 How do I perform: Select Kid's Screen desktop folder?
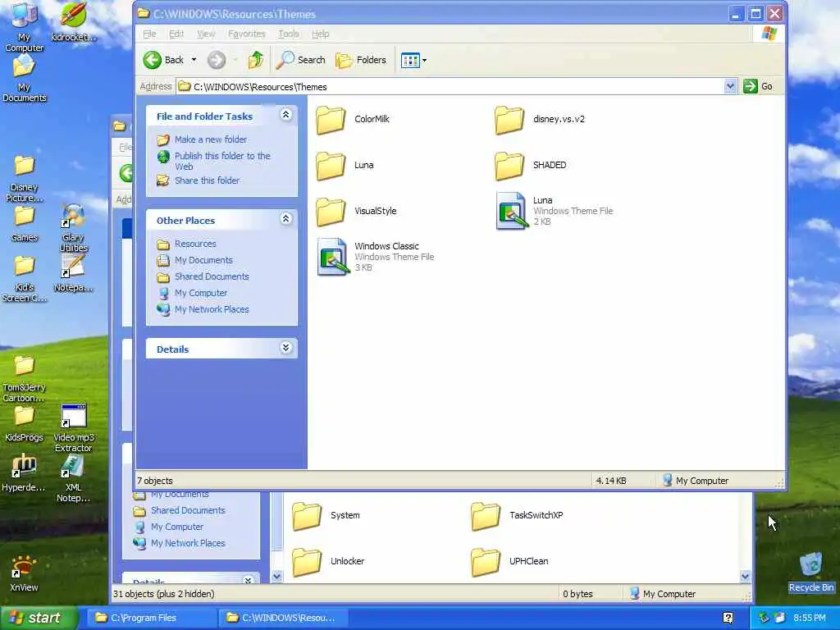pyautogui.click(x=24, y=279)
